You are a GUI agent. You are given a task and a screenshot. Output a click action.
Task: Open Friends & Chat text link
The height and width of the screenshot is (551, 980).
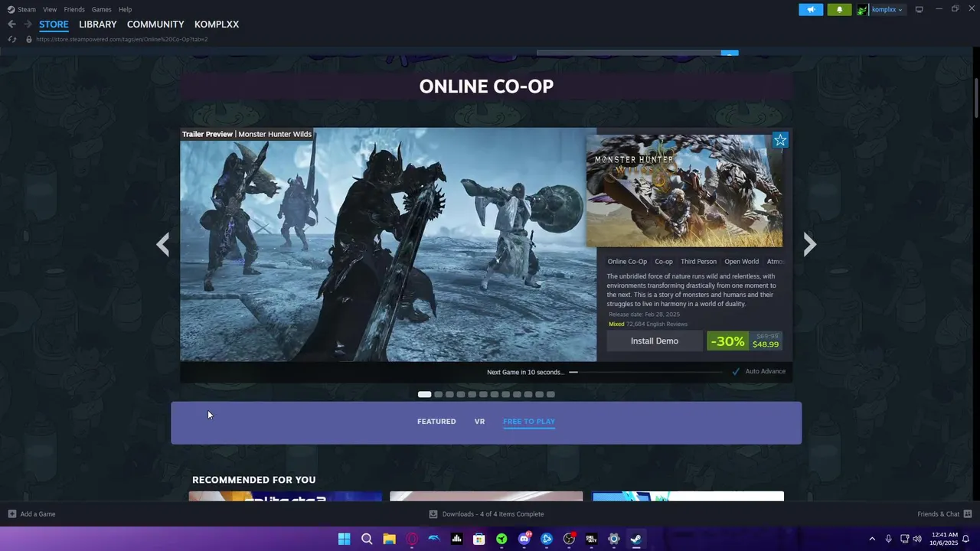pos(939,514)
